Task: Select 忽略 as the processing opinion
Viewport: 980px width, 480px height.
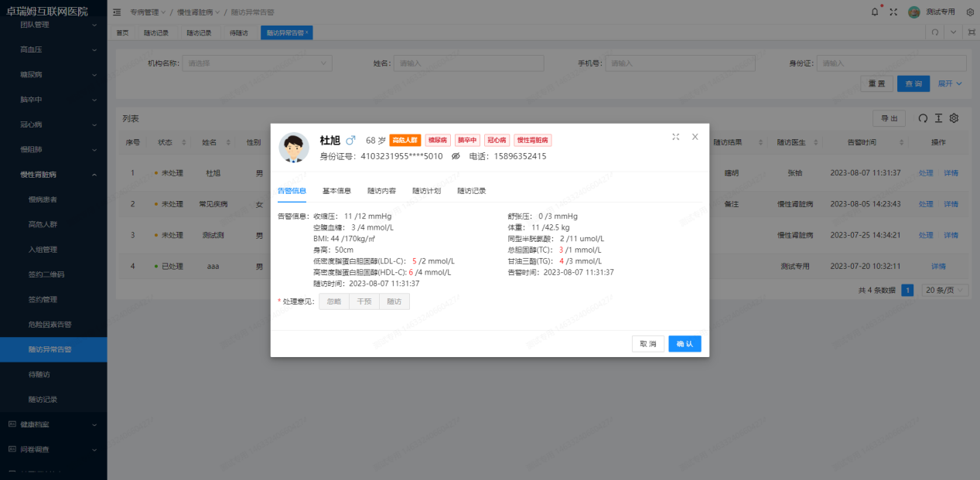Action: tap(333, 301)
